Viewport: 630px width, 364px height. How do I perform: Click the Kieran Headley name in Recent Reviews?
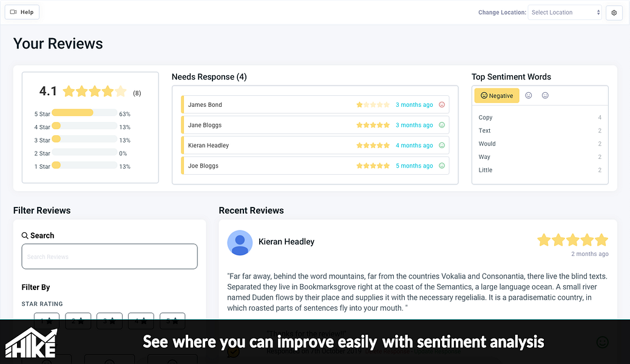pyautogui.click(x=286, y=241)
